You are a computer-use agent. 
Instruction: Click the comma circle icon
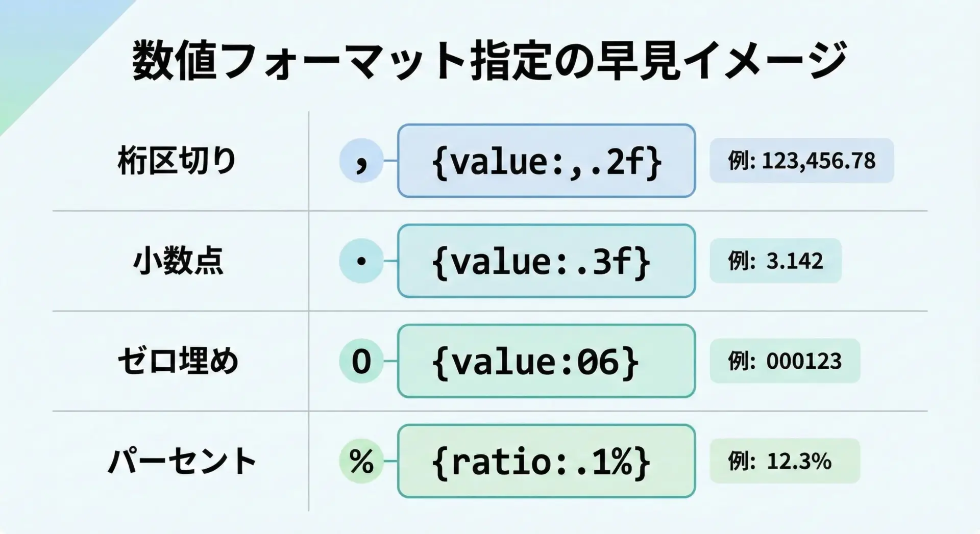(x=361, y=161)
